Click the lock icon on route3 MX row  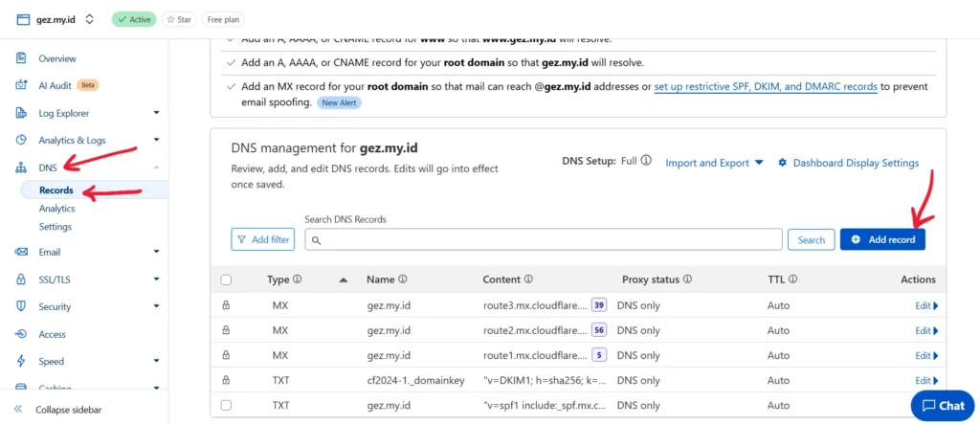point(226,305)
